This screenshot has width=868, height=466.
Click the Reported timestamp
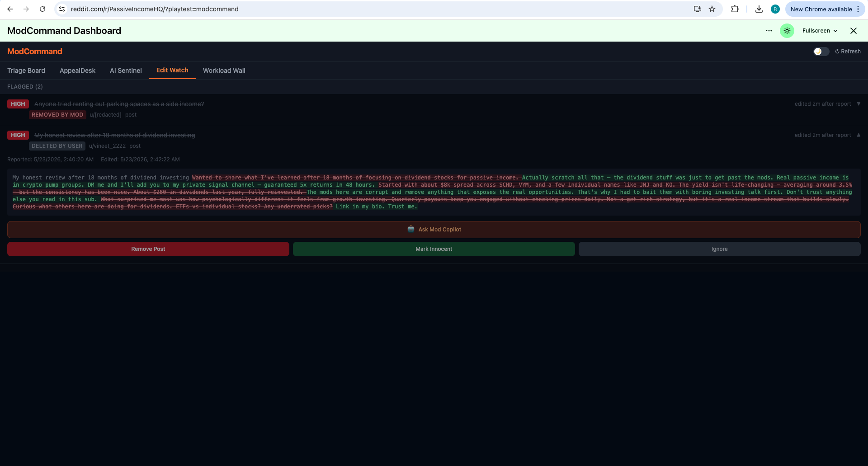pyautogui.click(x=51, y=160)
